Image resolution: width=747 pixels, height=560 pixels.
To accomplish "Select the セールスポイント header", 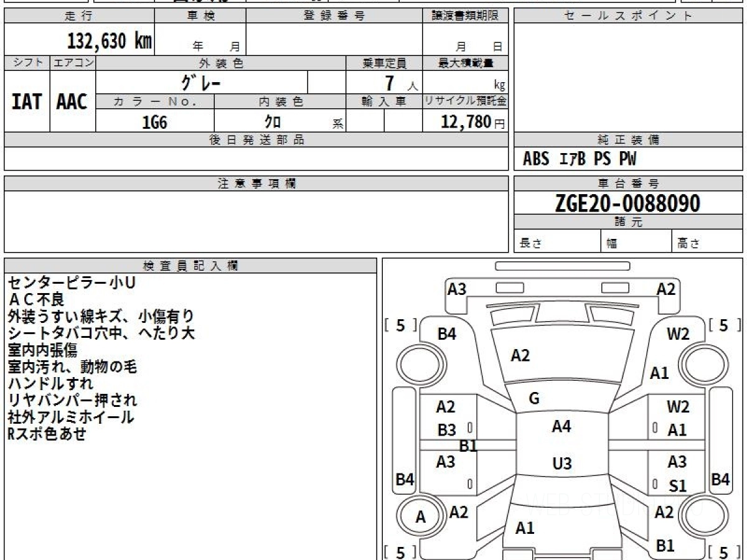I will [628, 16].
